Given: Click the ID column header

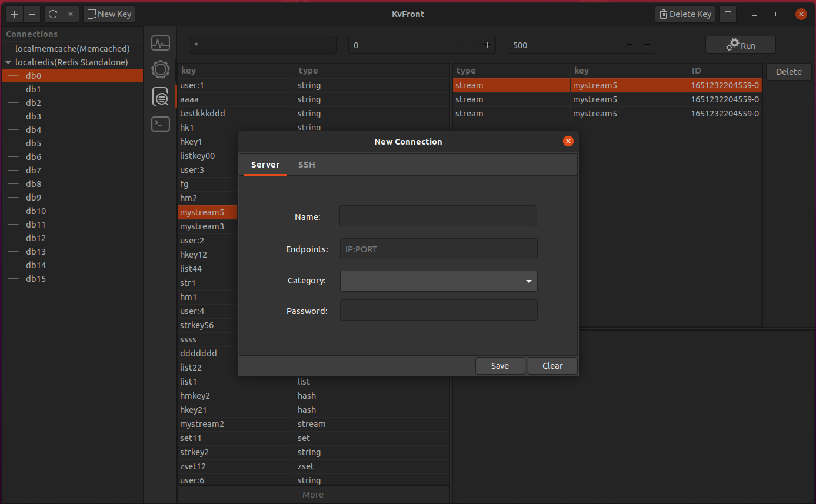Looking at the screenshot, I should pyautogui.click(x=725, y=71).
